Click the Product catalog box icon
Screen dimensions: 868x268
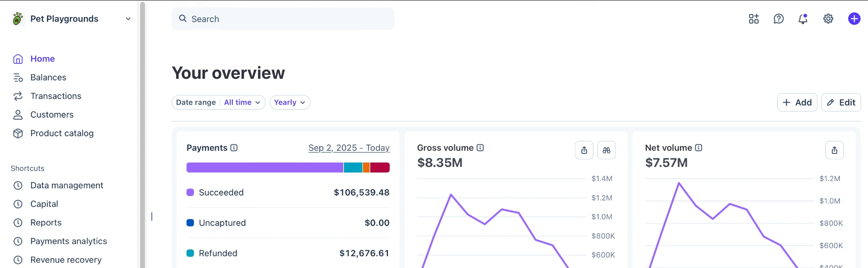click(x=18, y=133)
